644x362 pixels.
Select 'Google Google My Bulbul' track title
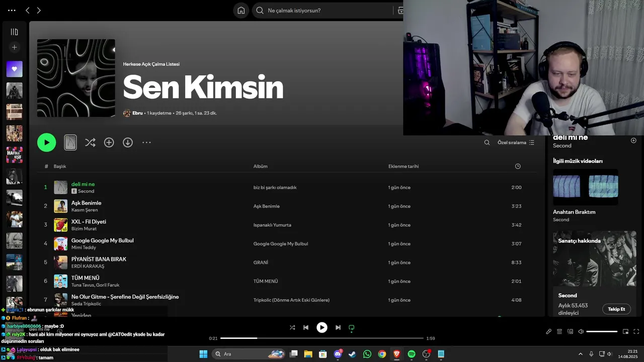click(x=102, y=240)
